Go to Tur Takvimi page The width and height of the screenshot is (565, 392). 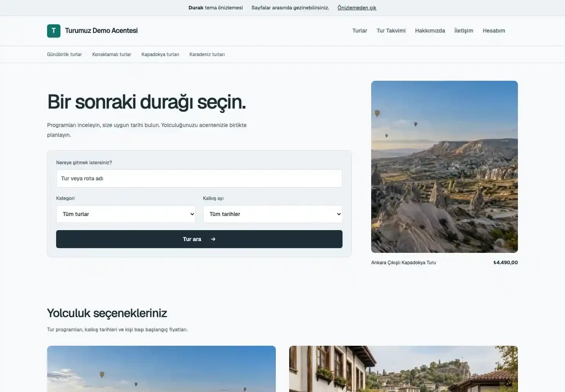391,31
